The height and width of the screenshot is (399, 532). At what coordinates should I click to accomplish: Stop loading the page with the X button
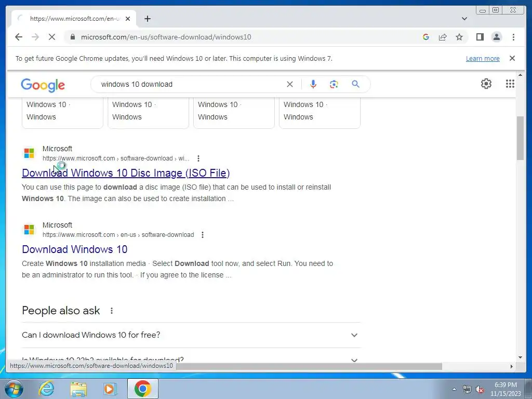[x=52, y=37]
